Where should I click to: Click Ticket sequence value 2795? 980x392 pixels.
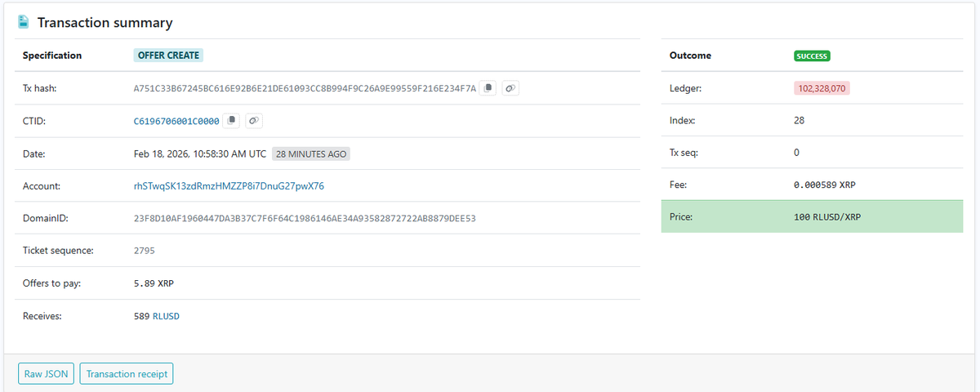point(144,251)
